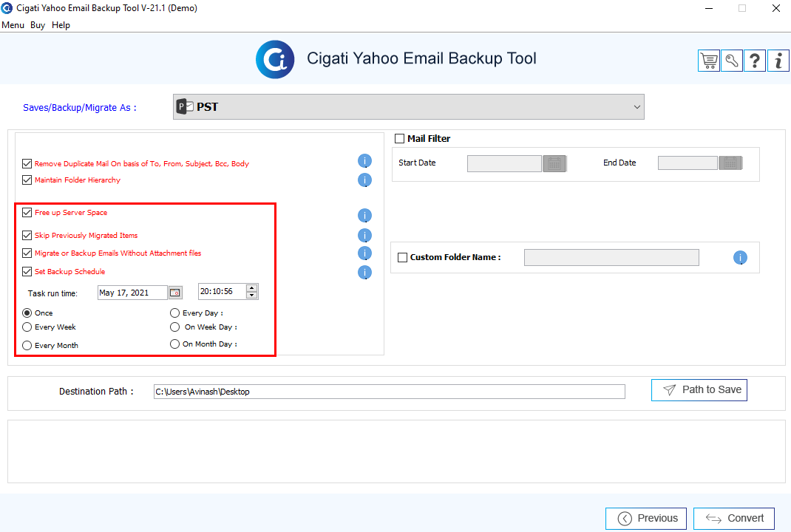Toggle Maintain Folder Hierarchy checkbox
The image size is (791, 532).
pyautogui.click(x=27, y=180)
